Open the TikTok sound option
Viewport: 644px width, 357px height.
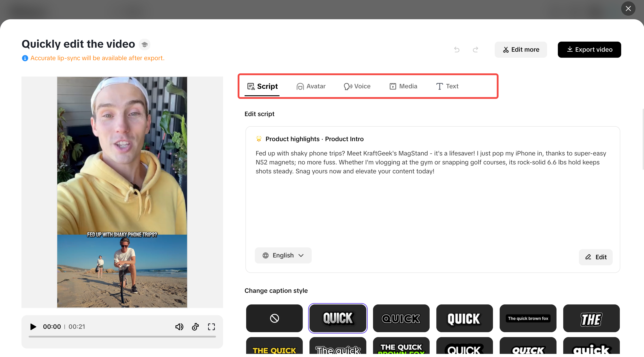(195, 327)
